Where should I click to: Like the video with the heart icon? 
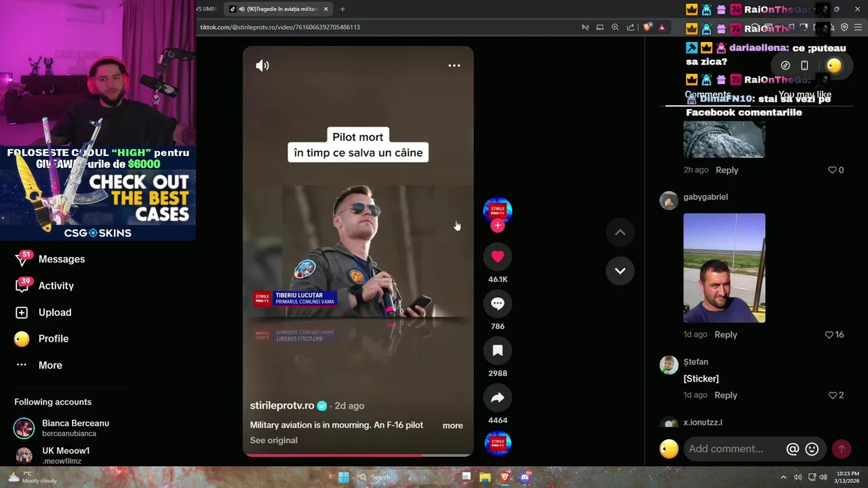(498, 256)
